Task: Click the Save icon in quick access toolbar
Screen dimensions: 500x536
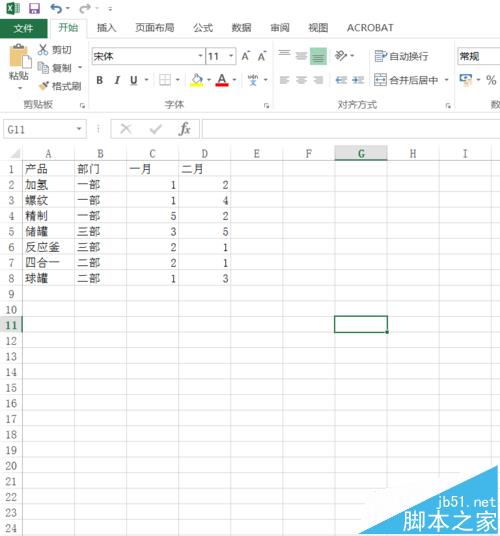Action: click(x=34, y=8)
